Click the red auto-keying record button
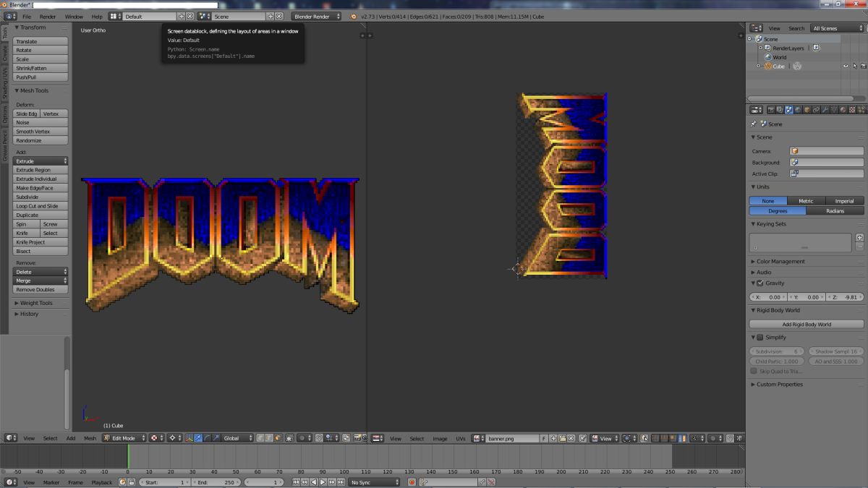Viewport: 868px width, 488px height. tap(412, 482)
